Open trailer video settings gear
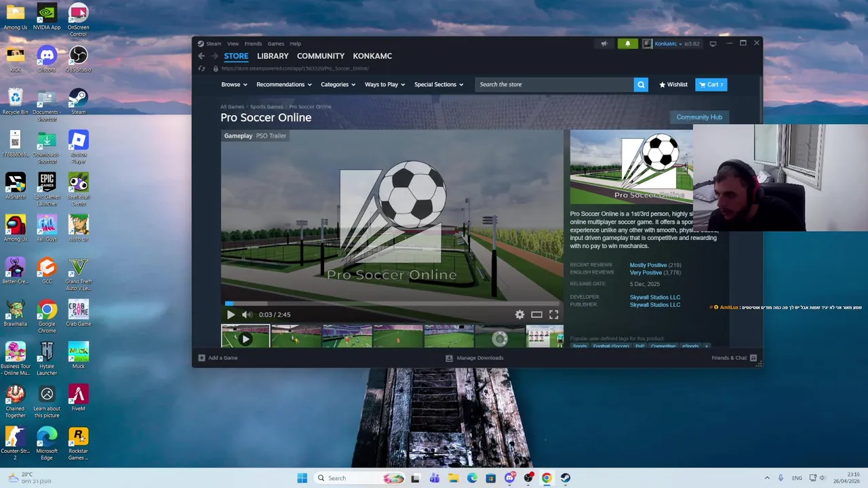The image size is (868, 488). tap(519, 314)
